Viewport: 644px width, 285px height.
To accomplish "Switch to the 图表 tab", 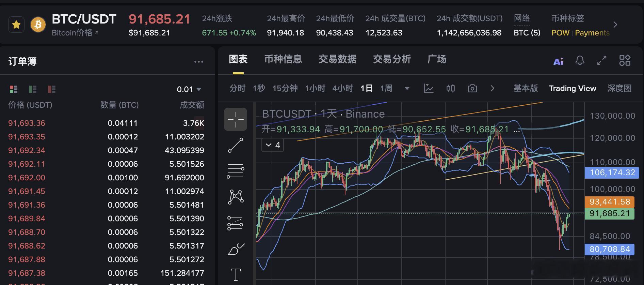I will pyautogui.click(x=238, y=59).
